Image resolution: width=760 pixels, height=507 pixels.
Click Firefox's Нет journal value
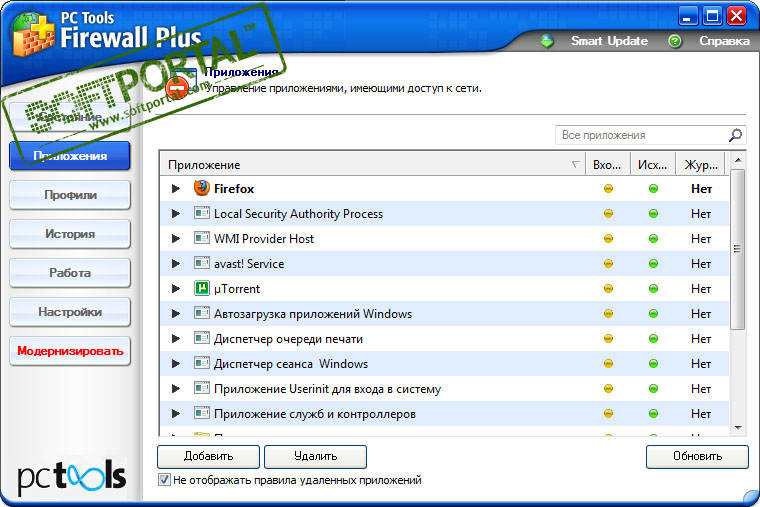tap(701, 189)
